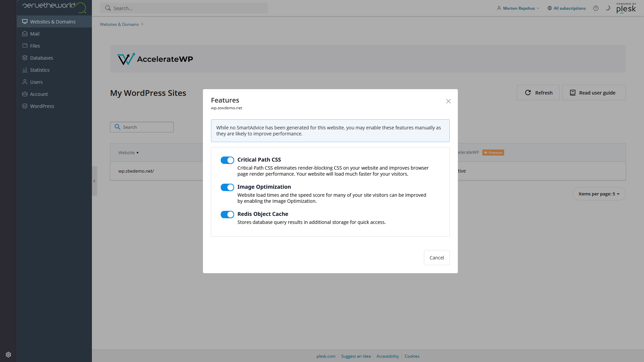Click the WordPress logo icon
The image size is (644, 362).
point(25,106)
